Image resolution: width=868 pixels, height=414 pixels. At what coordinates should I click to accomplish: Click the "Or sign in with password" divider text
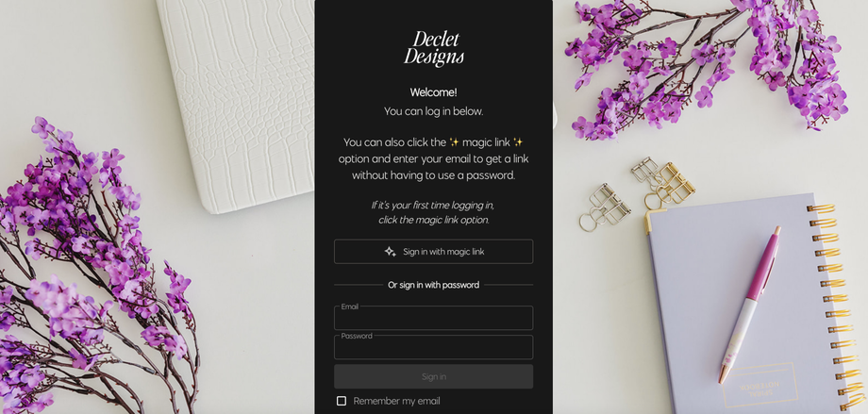coord(433,285)
